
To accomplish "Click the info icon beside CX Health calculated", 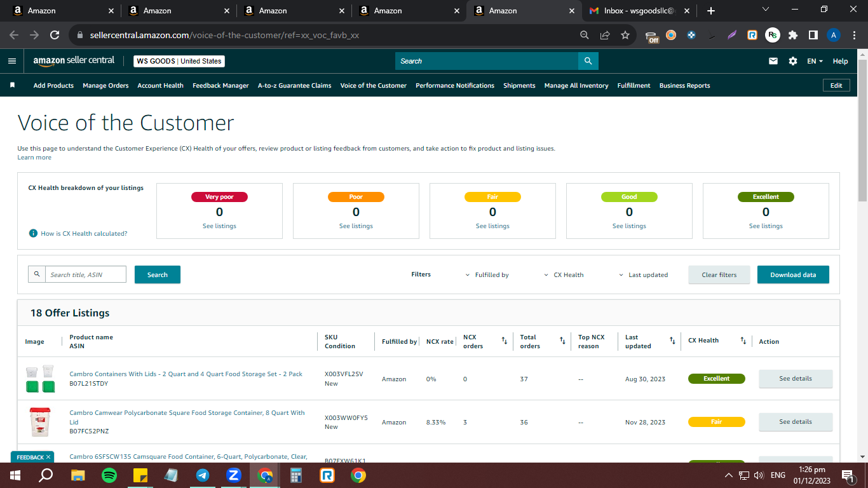I will point(34,233).
